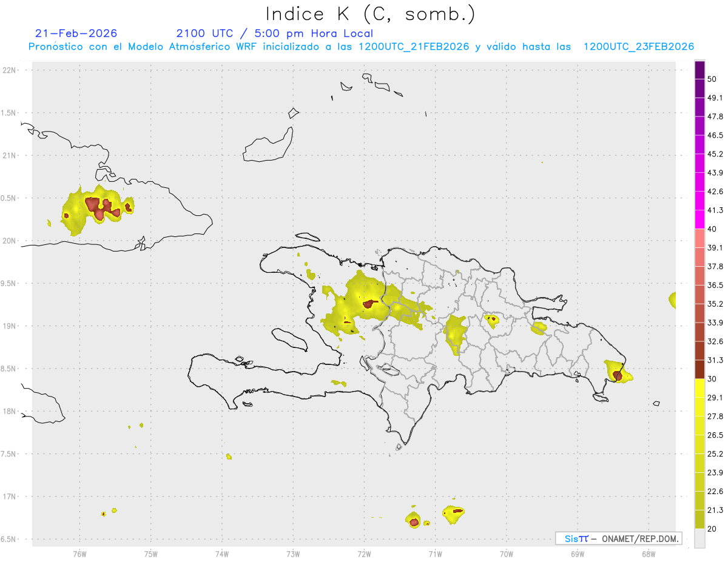728x562 pixels.
Task: Click the "37.8" colorbar label
Action: pos(715,267)
